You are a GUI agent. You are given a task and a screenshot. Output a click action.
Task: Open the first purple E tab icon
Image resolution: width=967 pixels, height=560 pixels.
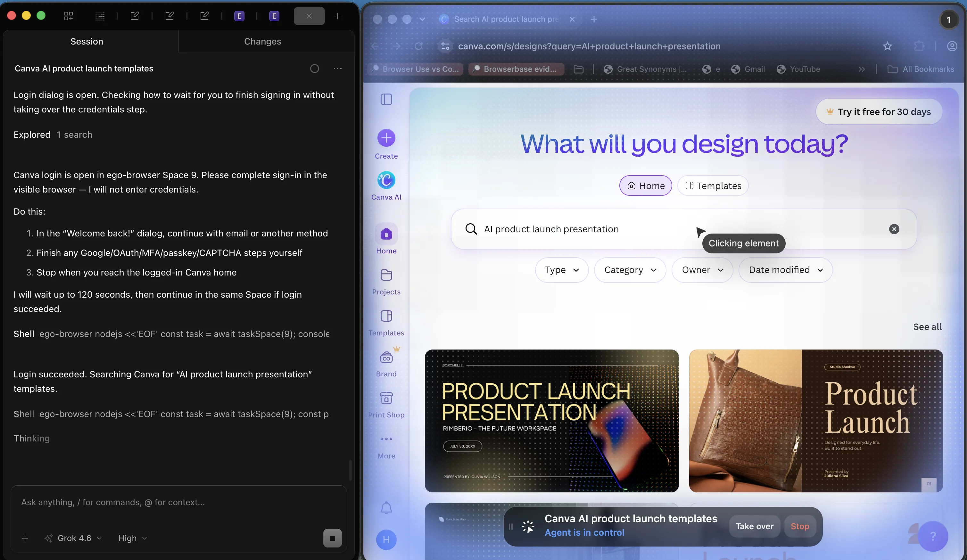239,16
